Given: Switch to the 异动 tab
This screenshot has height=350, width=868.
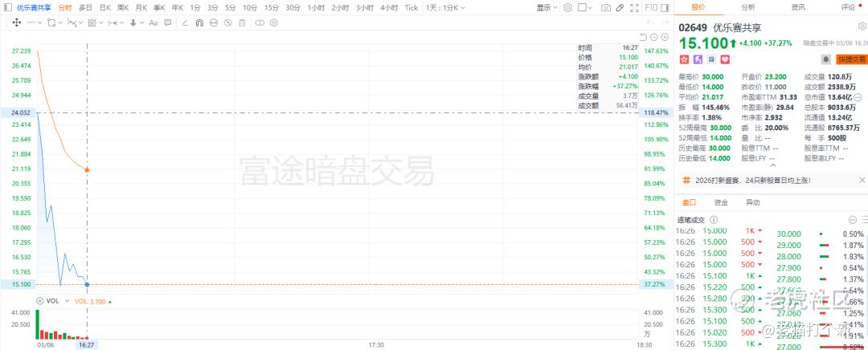Looking at the screenshot, I should pyautogui.click(x=753, y=202).
